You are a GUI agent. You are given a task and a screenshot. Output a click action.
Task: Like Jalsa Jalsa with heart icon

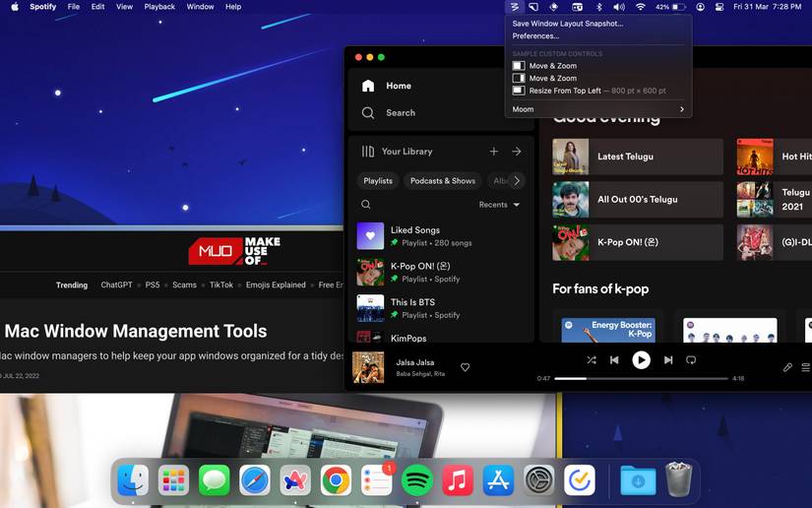point(465,367)
